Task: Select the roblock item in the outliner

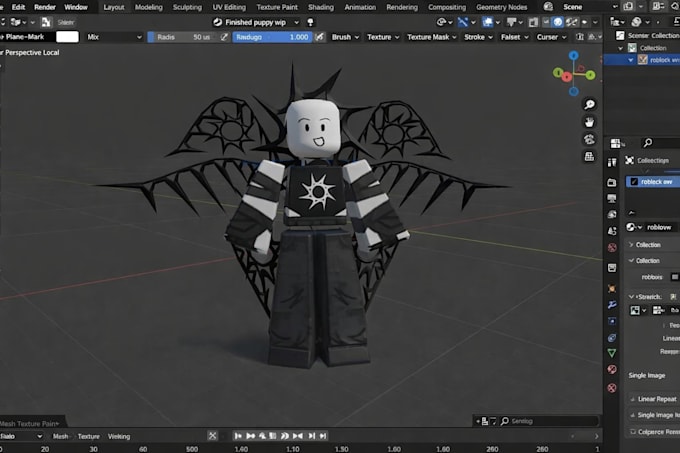Action: click(642, 60)
